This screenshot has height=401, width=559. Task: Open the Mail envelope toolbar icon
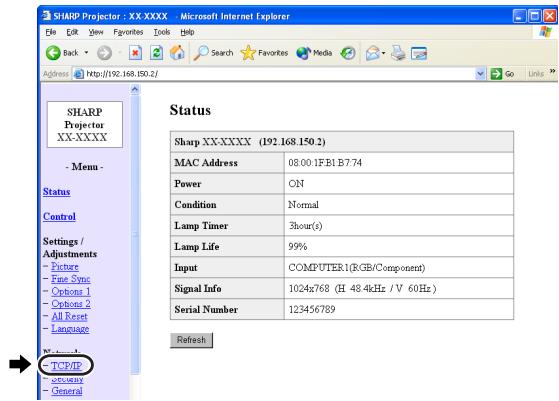pyautogui.click(x=373, y=53)
